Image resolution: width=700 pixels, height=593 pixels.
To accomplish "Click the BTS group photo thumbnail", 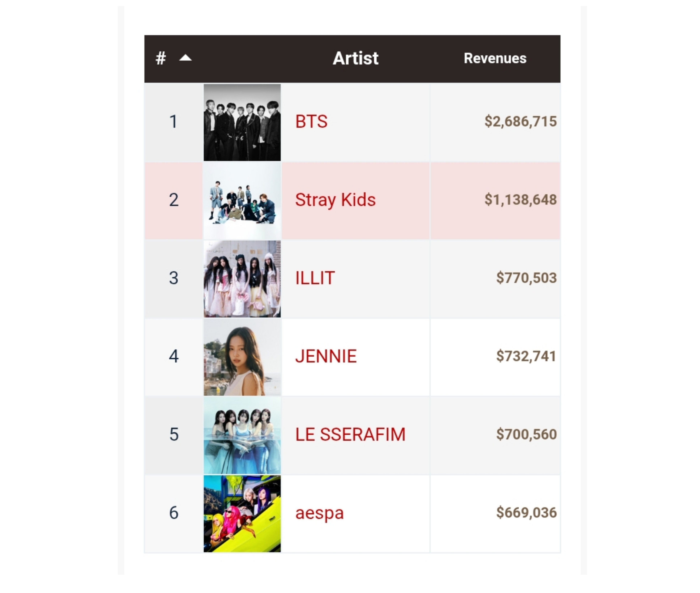I will 242,122.
